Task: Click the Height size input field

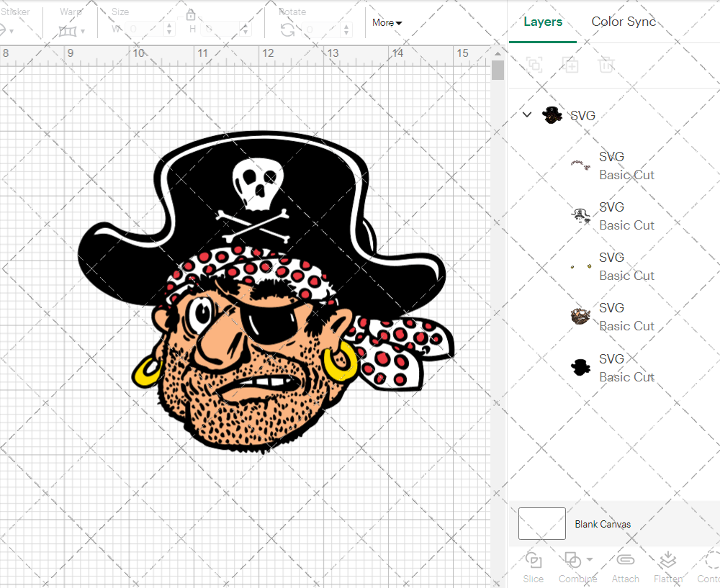Action: [x=221, y=30]
